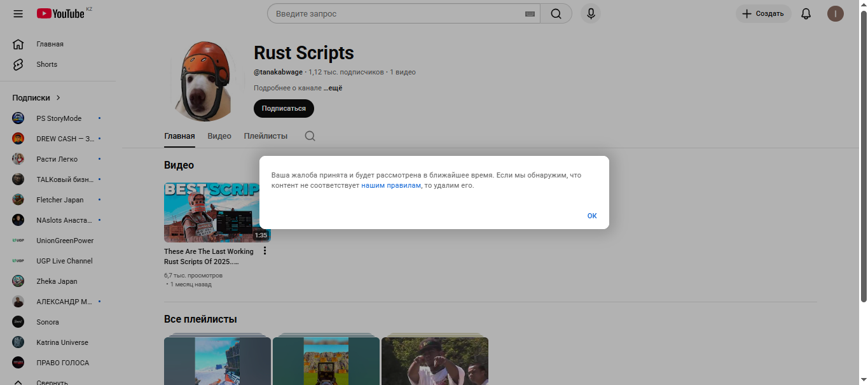Open the notifications bell
The width and height of the screenshot is (868, 385).
pos(806,13)
